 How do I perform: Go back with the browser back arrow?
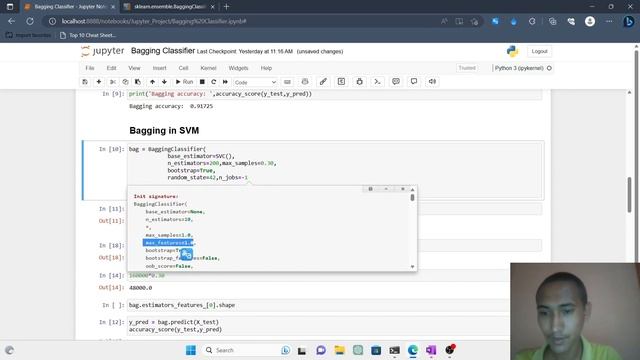tap(11, 21)
